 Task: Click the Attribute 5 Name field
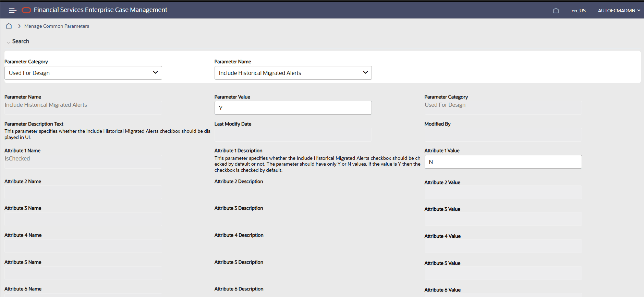pyautogui.click(x=83, y=273)
